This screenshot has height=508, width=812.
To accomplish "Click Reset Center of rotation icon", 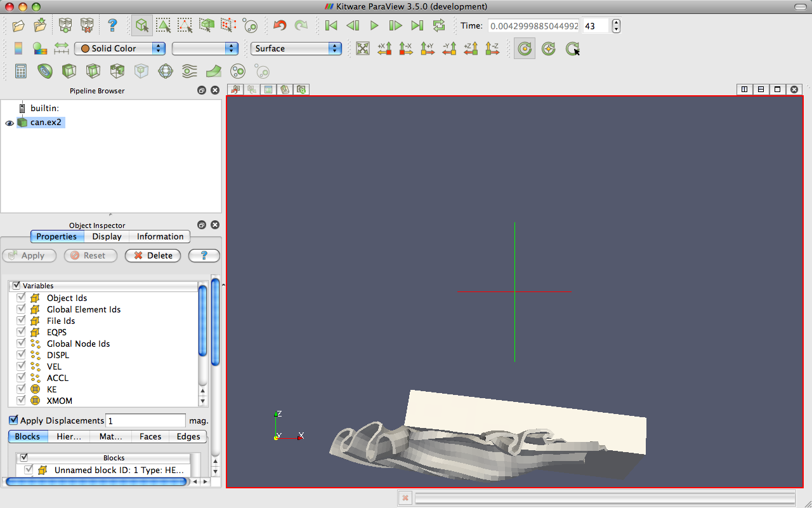I will (549, 48).
